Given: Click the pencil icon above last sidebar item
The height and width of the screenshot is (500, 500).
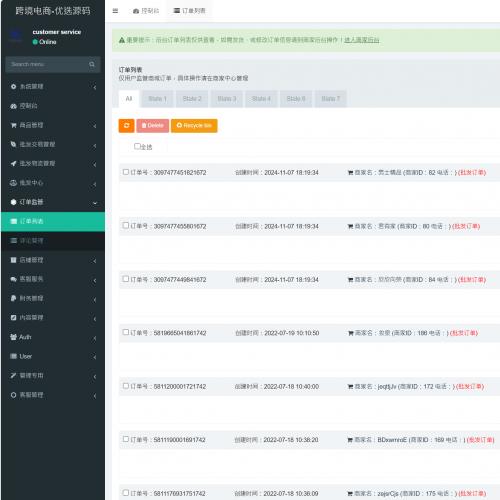Looking at the screenshot, I should (x=13, y=376).
